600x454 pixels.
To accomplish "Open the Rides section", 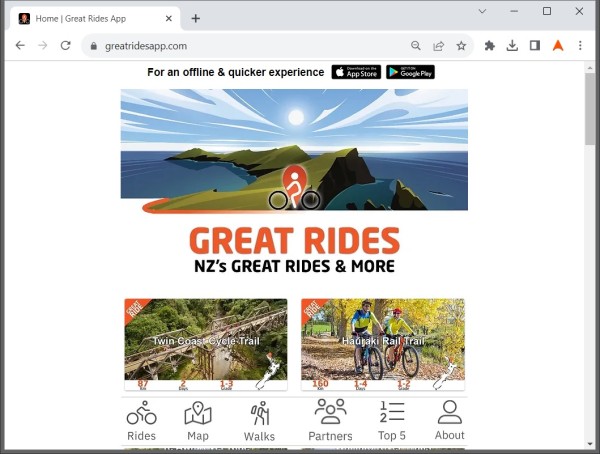I will pyautogui.click(x=141, y=421).
